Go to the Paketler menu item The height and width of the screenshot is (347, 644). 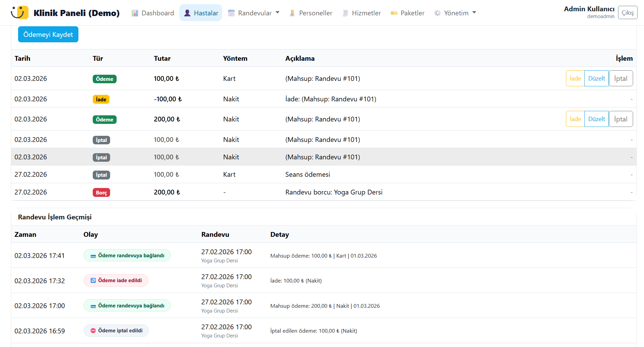(x=412, y=13)
